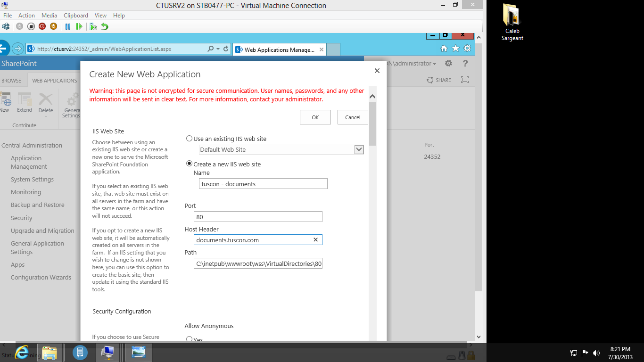
Task: Open the Caleb Sargeant desktop folder
Action: (512, 23)
